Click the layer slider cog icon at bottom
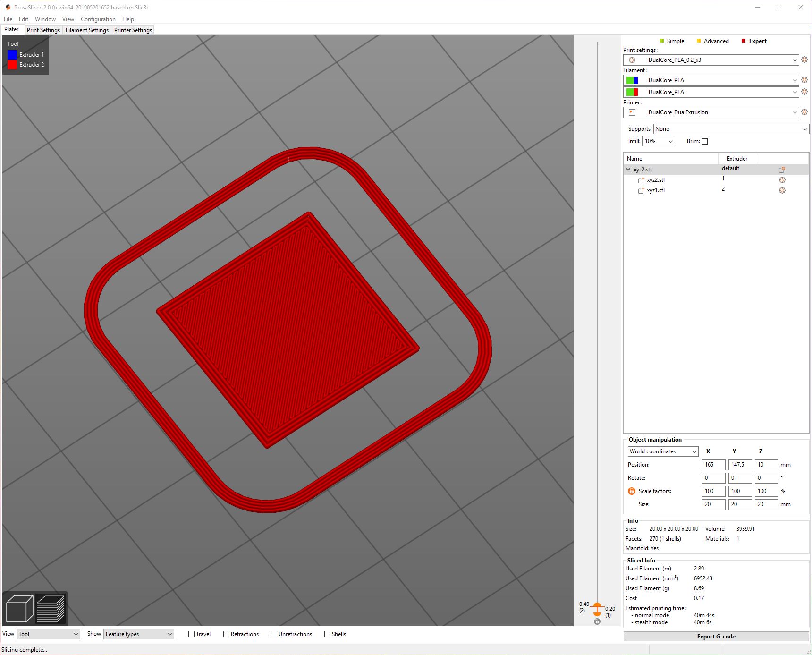The image size is (812, 655). (x=597, y=621)
